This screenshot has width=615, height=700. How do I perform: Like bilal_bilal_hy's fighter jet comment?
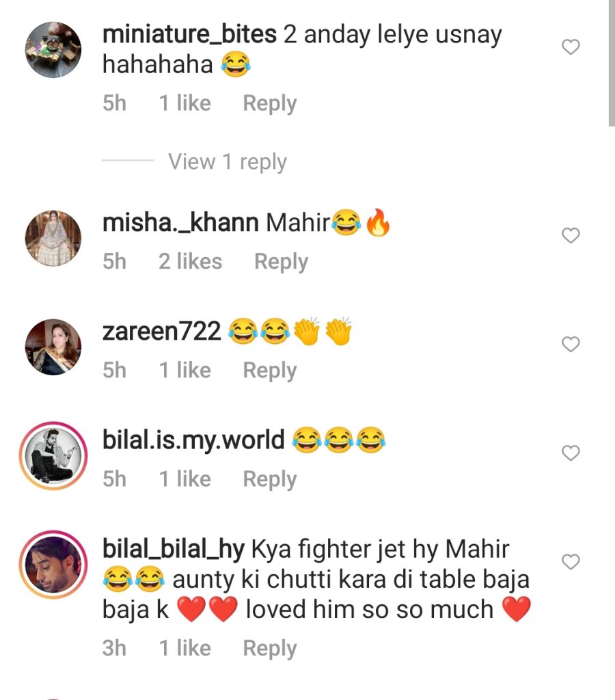click(x=571, y=562)
